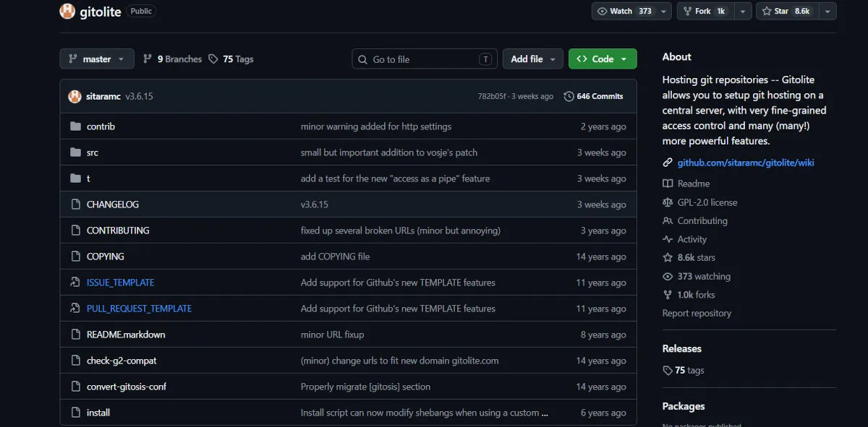Click the people icon beside Contributing

click(x=668, y=221)
